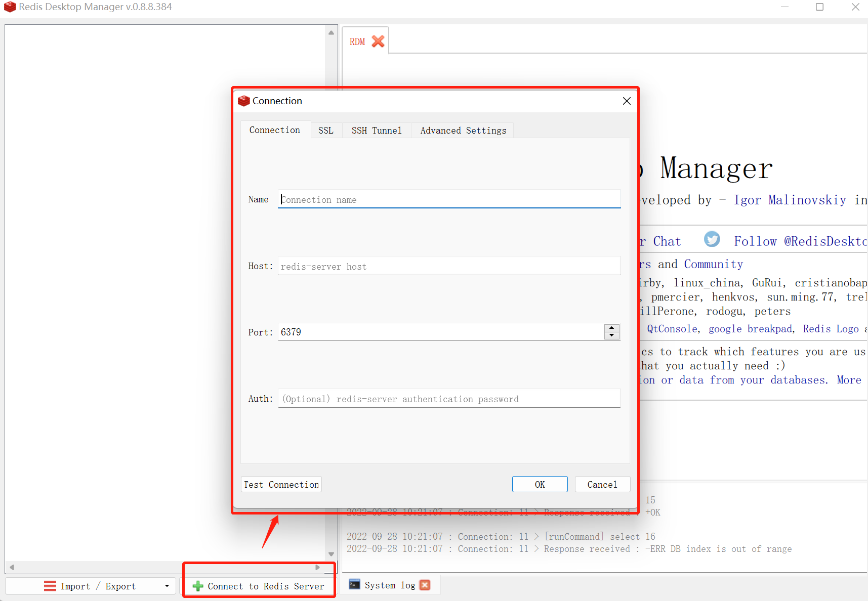Open the Advanced Settings tab
This screenshot has width=868, height=601.
tap(463, 131)
